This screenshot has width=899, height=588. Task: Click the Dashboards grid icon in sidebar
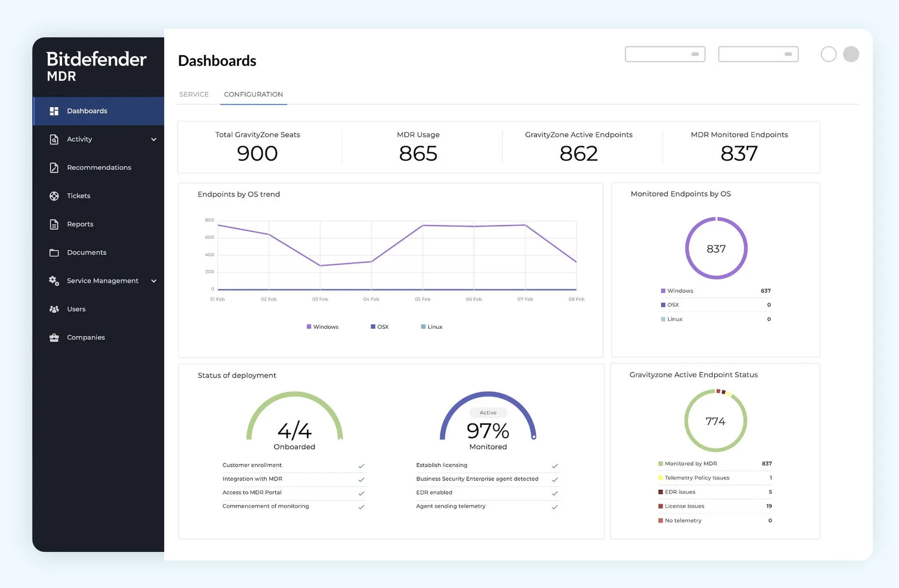point(54,111)
